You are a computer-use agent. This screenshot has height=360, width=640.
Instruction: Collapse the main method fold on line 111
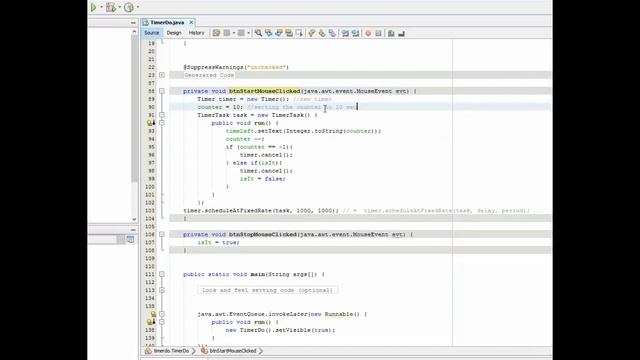[x=162, y=274]
